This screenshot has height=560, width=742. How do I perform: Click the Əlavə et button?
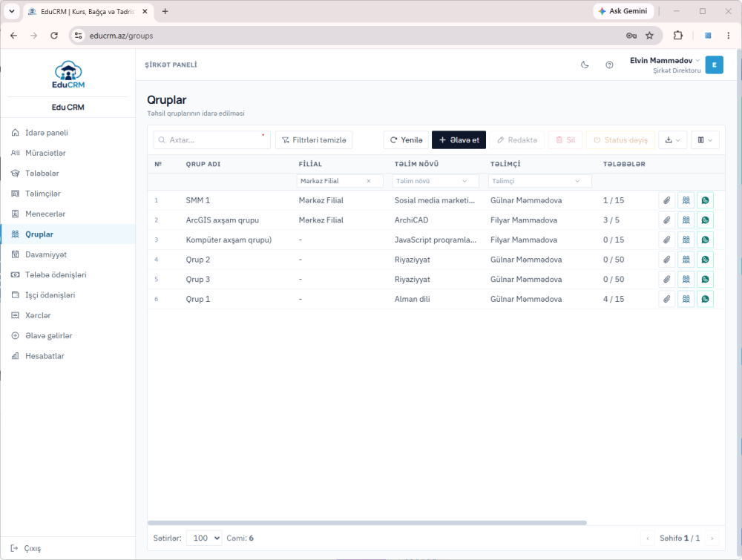tap(459, 140)
